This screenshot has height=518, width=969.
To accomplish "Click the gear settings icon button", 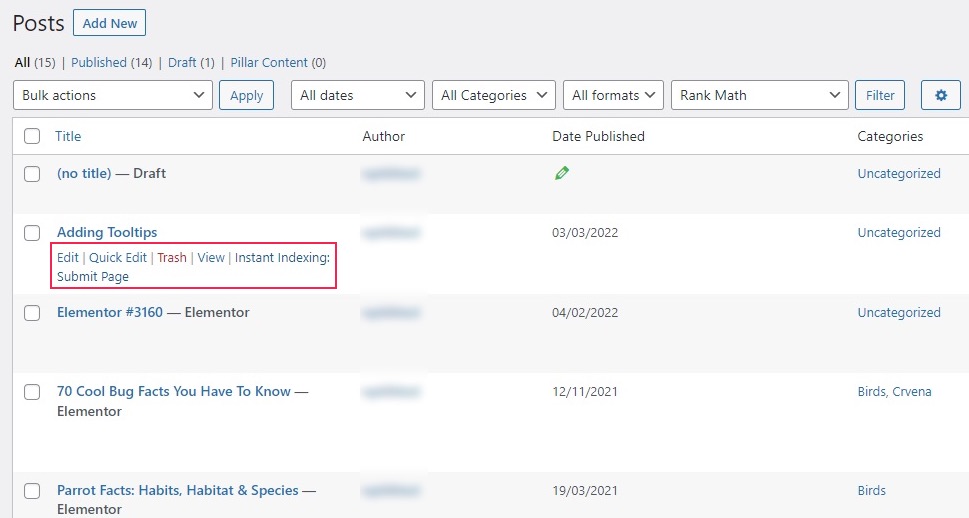I will 940,96.
